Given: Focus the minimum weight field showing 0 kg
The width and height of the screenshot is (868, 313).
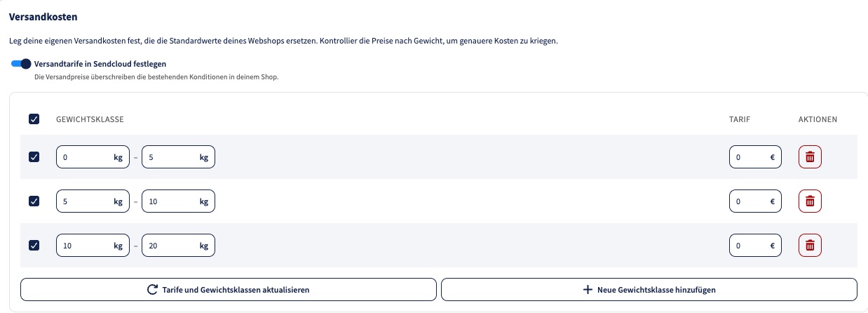Looking at the screenshot, I should point(93,157).
